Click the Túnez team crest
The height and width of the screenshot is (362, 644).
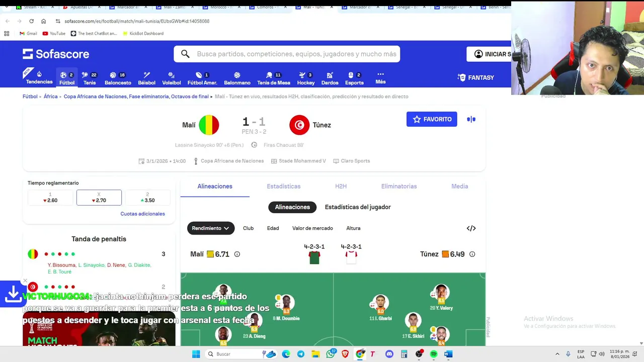299,125
